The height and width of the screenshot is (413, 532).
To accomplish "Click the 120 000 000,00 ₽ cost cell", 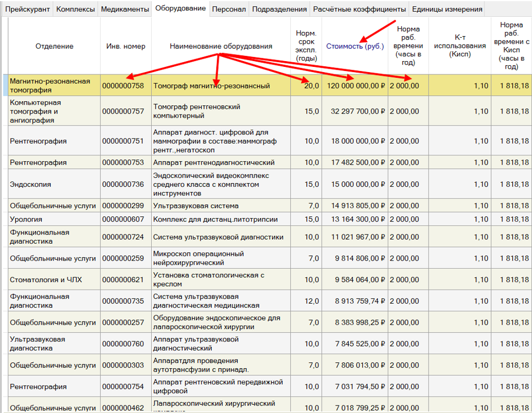I will 356,86.
